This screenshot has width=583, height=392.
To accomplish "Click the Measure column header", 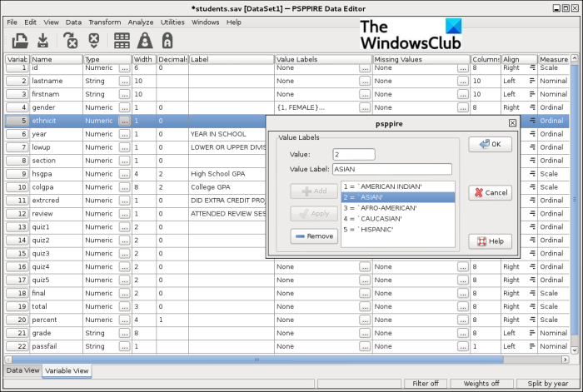I will 554,59.
